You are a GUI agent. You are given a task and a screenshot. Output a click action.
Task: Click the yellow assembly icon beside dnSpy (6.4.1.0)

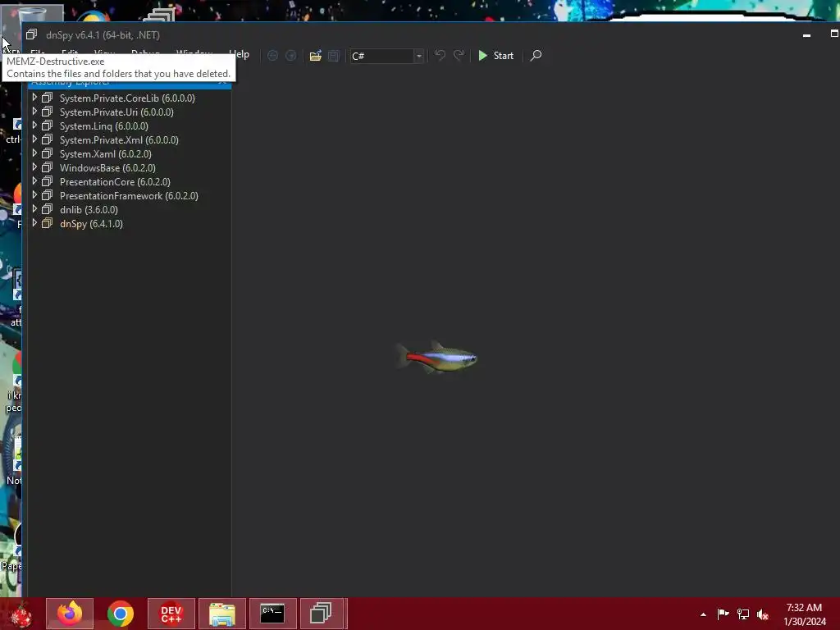coord(47,223)
